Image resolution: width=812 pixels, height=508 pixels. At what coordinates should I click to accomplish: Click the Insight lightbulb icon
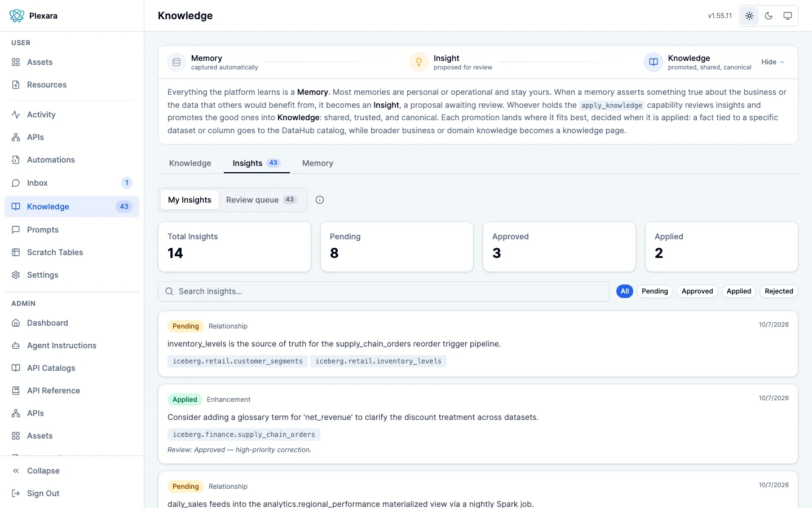tap(419, 62)
